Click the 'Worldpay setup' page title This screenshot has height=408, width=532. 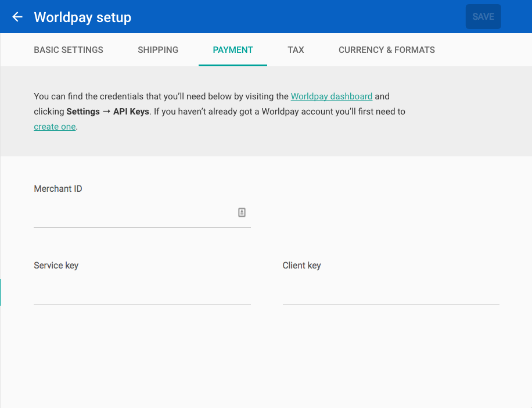click(x=82, y=17)
